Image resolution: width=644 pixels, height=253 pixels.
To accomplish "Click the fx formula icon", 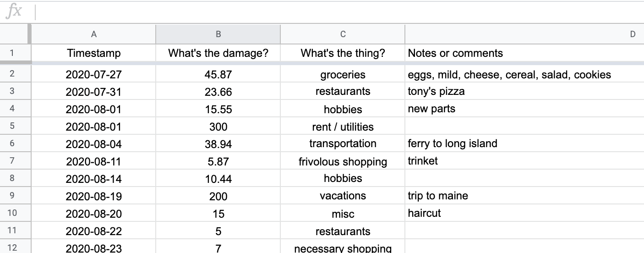I will pyautogui.click(x=14, y=11).
